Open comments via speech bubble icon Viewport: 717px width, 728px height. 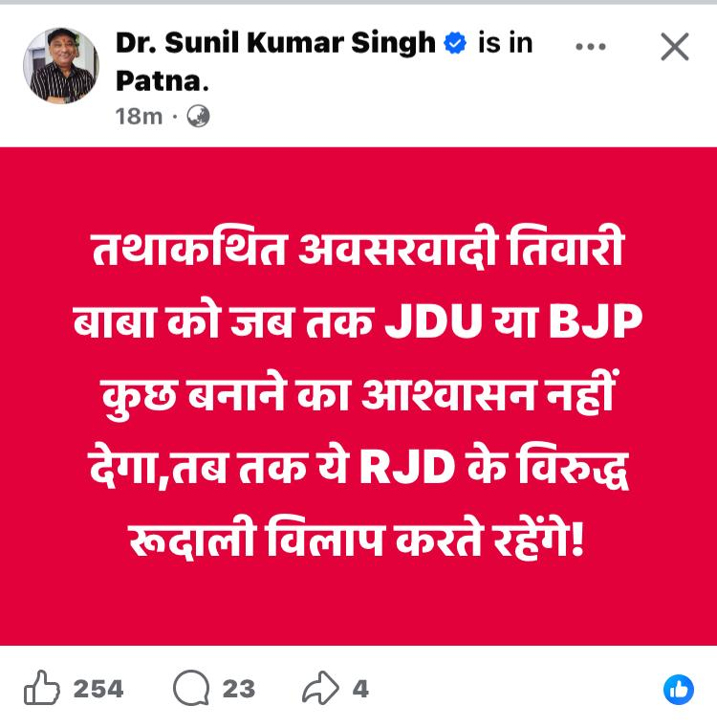point(191,688)
